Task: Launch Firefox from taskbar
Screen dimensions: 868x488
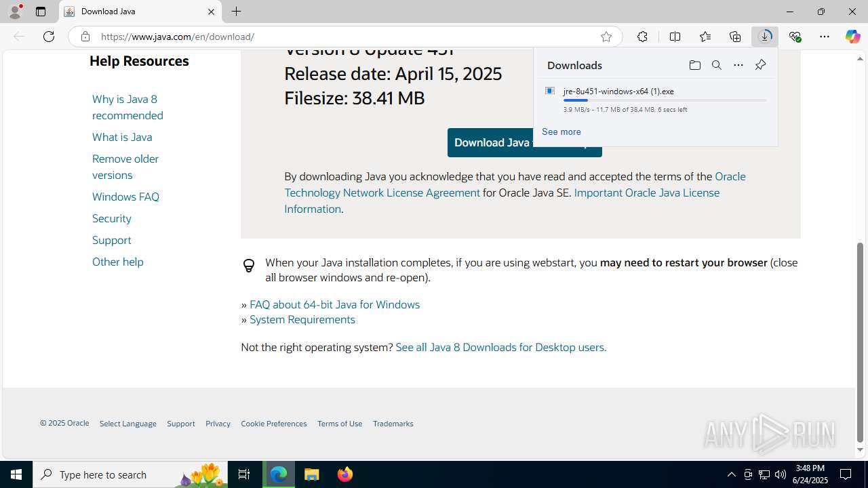Action: point(345,474)
